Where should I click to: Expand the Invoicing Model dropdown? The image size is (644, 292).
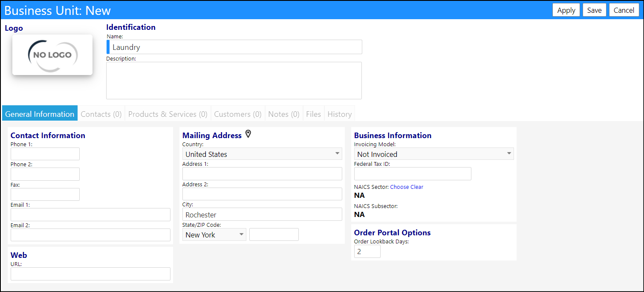point(434,154)
